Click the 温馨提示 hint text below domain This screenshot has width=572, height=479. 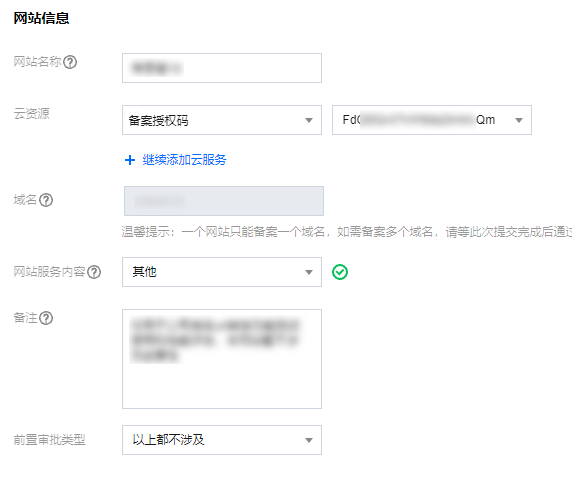coord(347,232)
